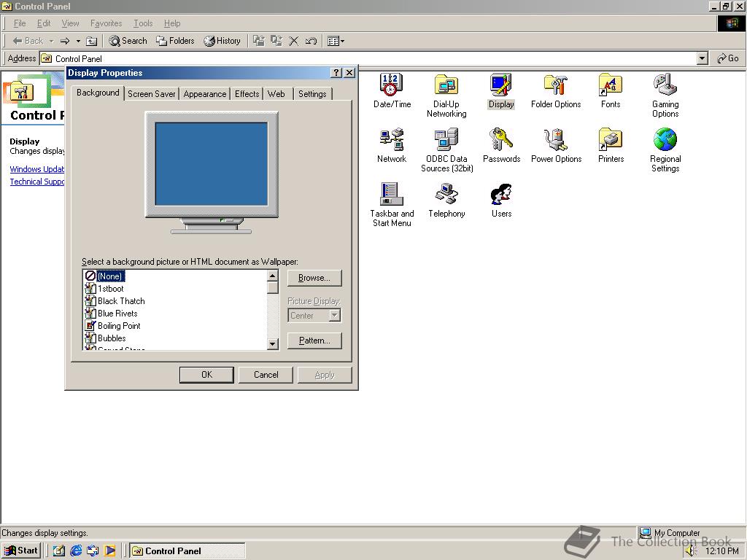747x560 pixels.
Task: Select 1stboot wallpaper
Action: (104, 289)
